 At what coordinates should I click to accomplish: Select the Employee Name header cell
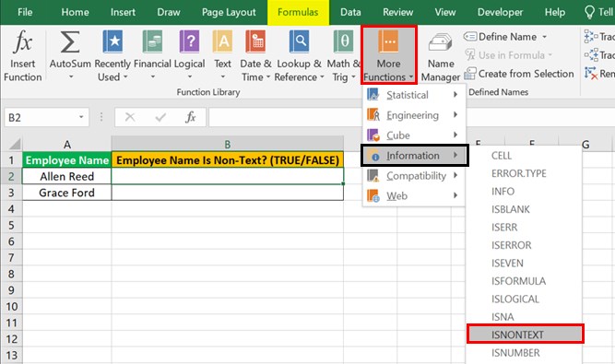pos(67,159)
